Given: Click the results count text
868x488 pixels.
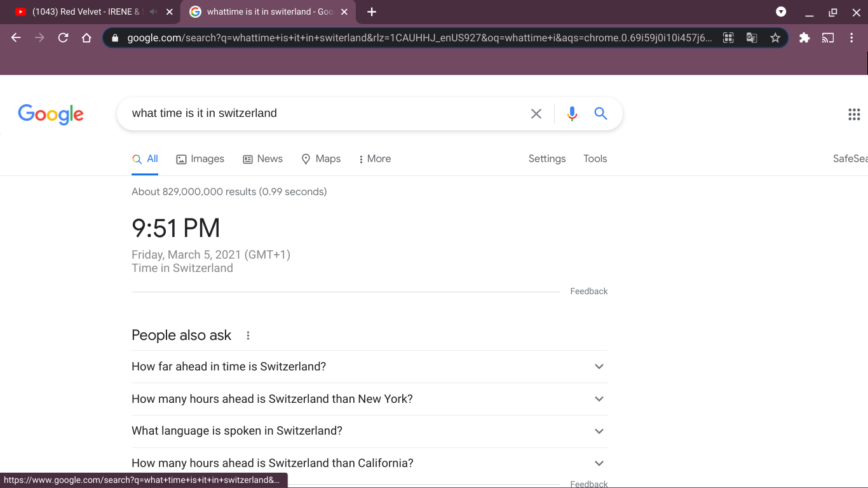Looking at the screenshot, I should [229, 192].
